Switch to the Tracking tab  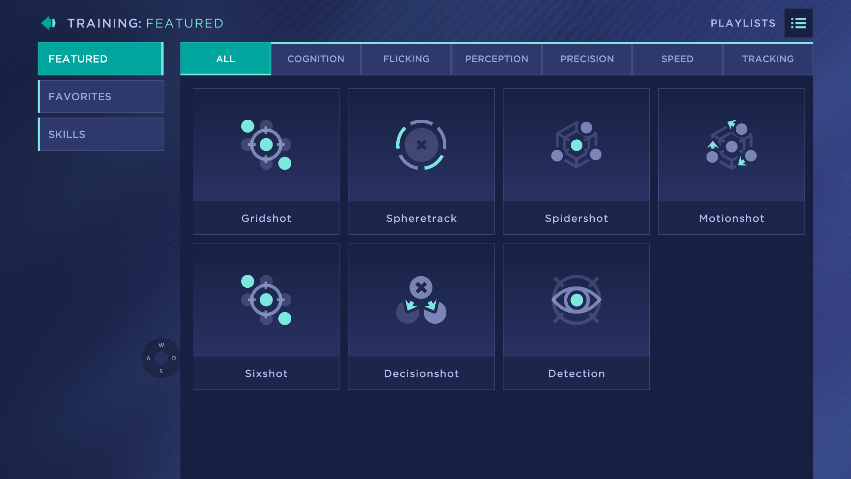pyautogui.click(x=767, y=59)
